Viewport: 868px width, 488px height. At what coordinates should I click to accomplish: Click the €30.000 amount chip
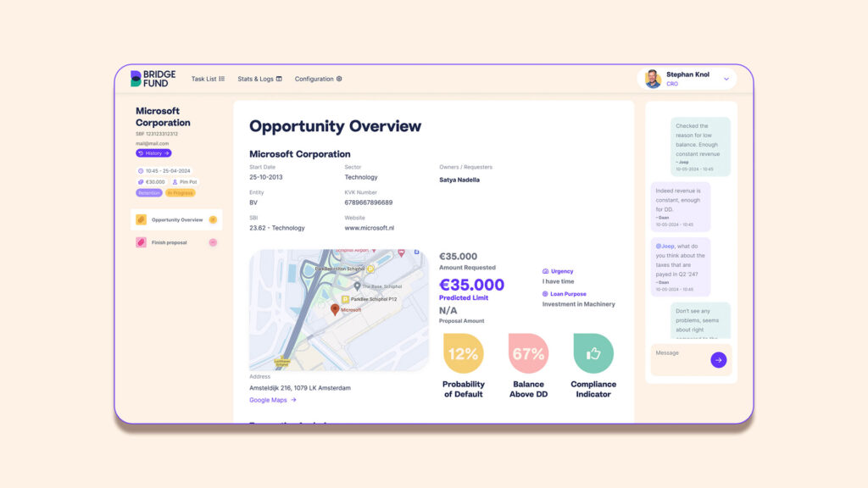[x=152, y=182]
